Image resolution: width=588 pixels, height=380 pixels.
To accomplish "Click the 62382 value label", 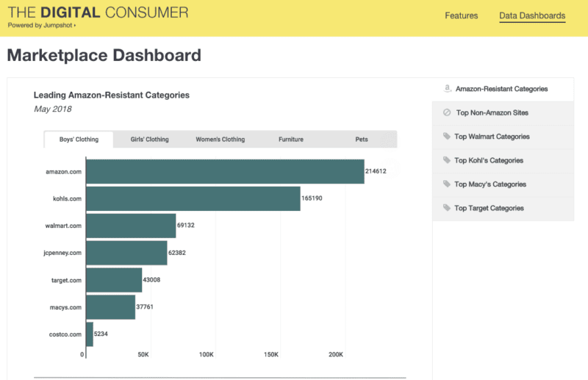I will coord(177,252).
